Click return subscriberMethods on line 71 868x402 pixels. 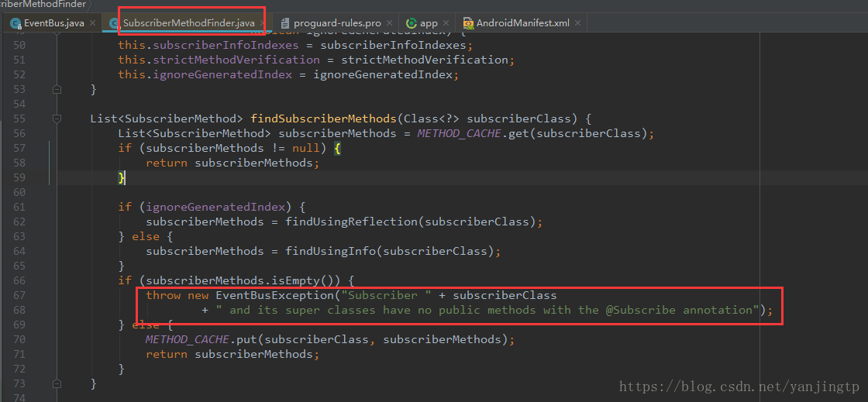click(232, 355)
